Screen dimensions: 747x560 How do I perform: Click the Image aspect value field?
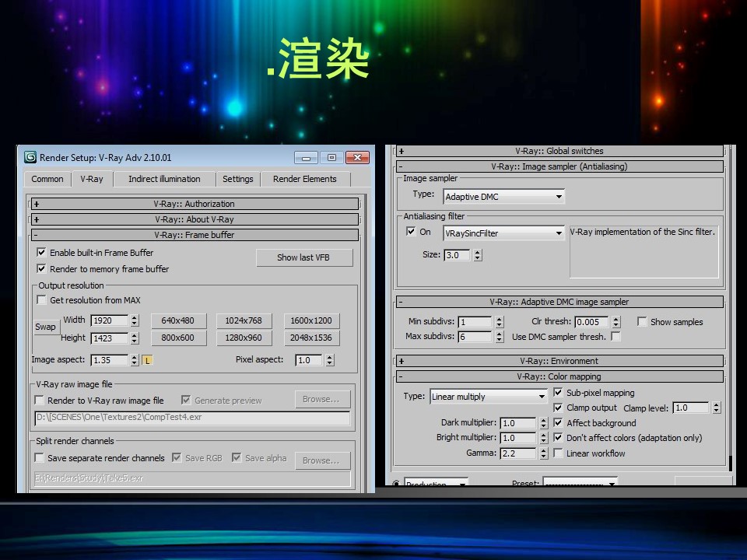(110, 360)
